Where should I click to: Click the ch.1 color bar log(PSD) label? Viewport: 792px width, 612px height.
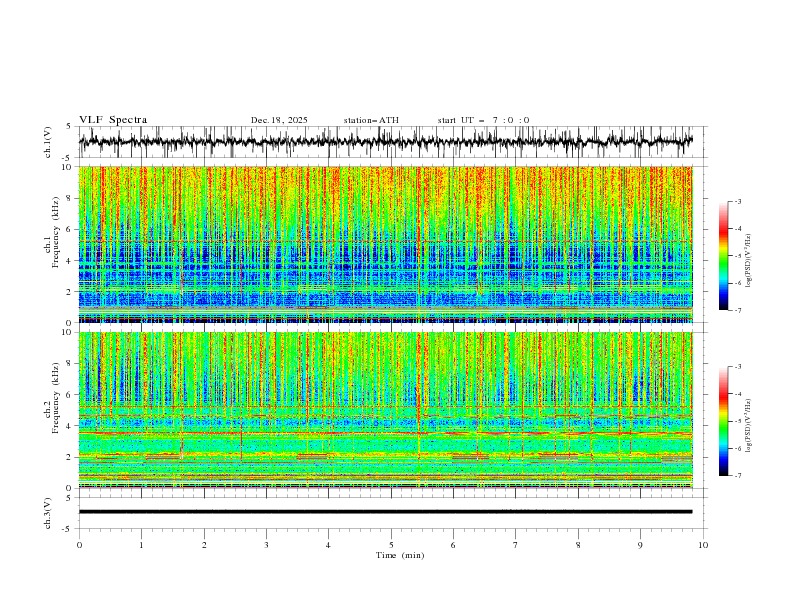(749, 261)
